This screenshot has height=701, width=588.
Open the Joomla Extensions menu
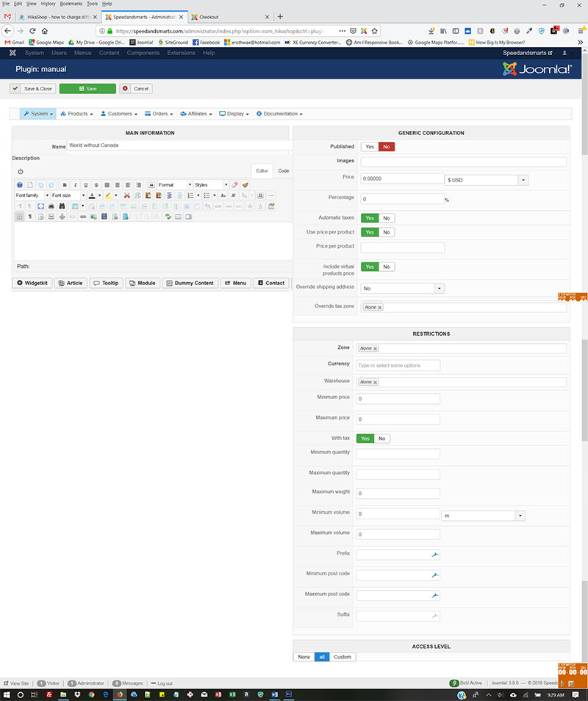click(x=181, y=53)
